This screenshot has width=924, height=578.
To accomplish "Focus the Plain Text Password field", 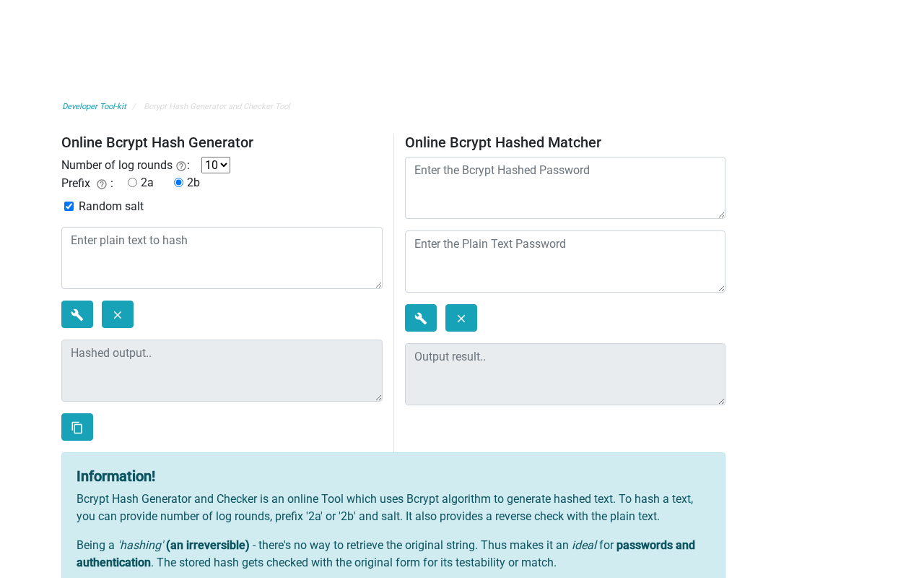I will 565,262.
